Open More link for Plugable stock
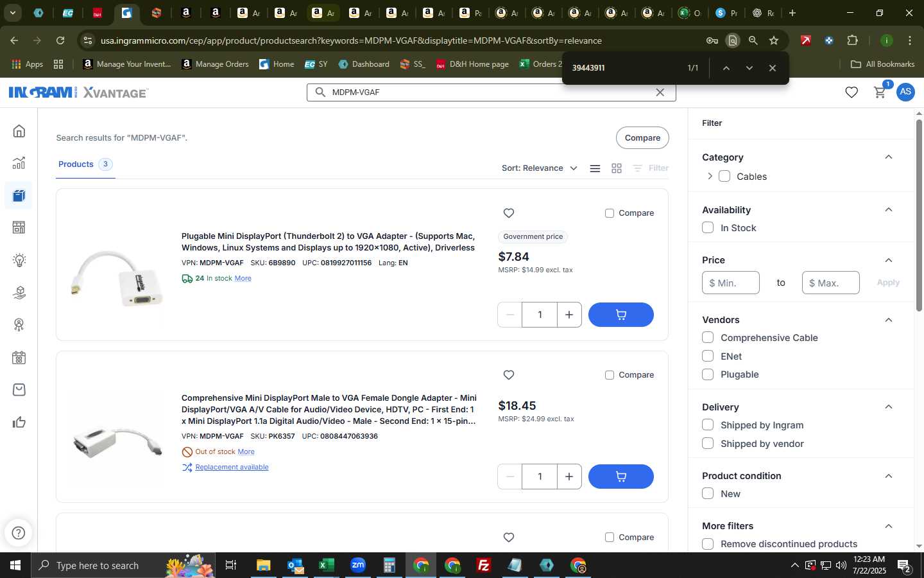Screen dimensions: 924x578 (243, 279)
